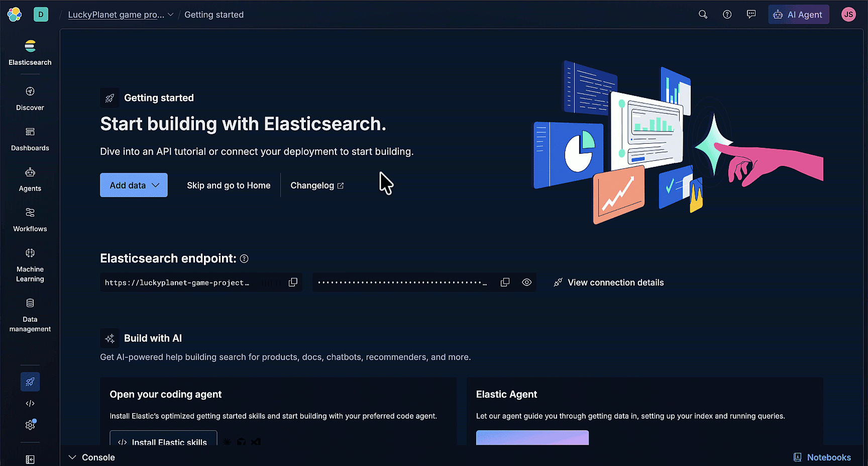Open Machine Learning from the sidebar
This screenshot has height=466, width=868.
point(30,265)
